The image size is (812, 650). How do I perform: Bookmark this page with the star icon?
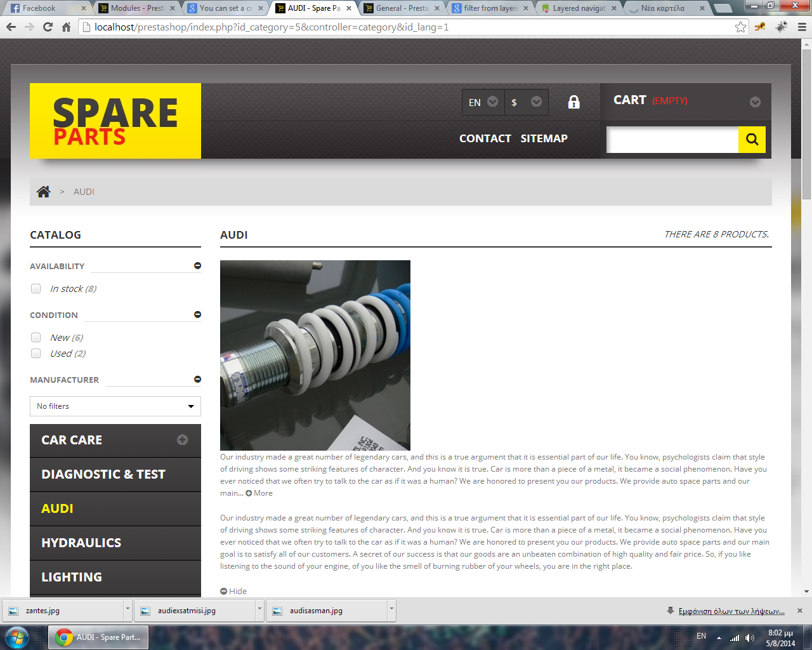tap(740, 27)
